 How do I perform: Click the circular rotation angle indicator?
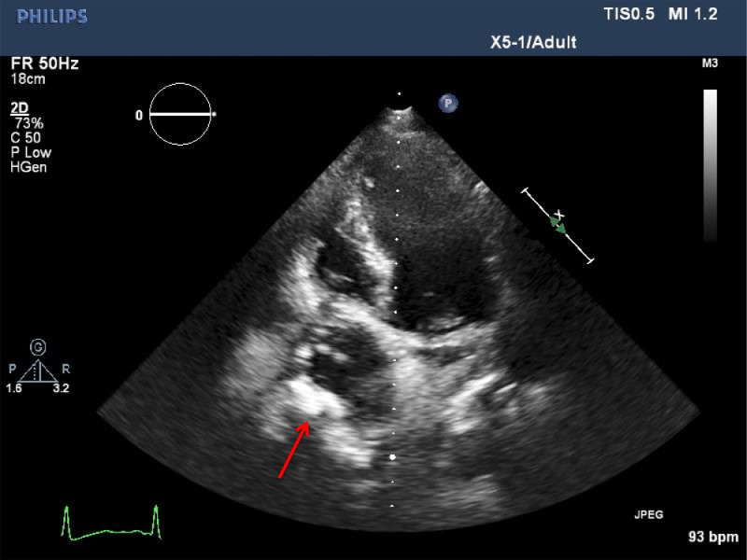181,115
